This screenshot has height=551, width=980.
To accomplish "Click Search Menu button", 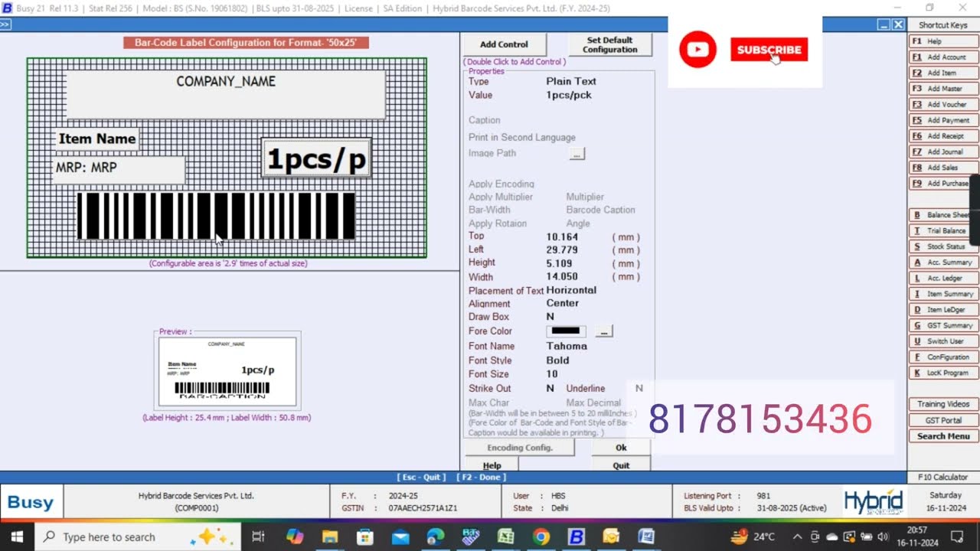I will point(943,436).
